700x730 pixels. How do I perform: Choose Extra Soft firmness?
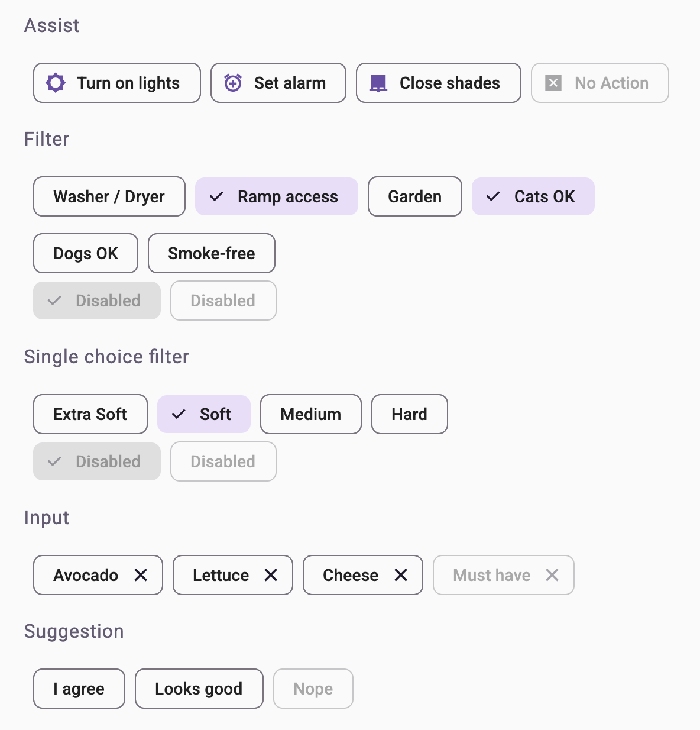pos(90,414)
